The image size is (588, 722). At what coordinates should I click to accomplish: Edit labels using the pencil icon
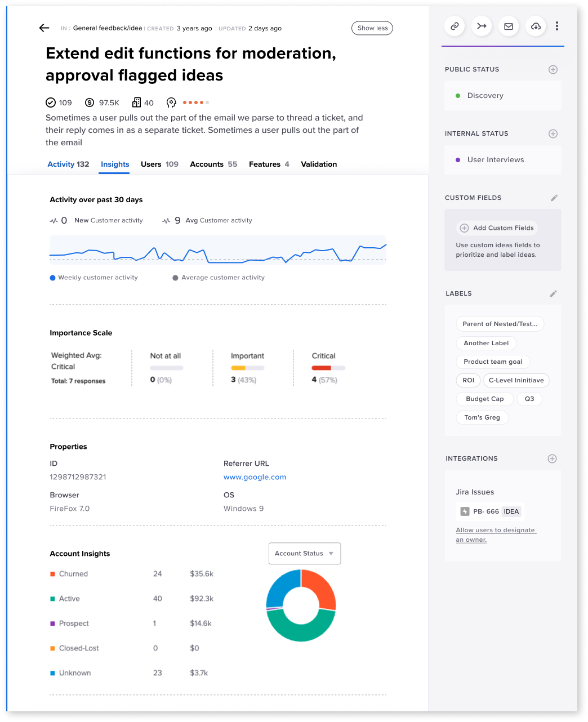554,293
